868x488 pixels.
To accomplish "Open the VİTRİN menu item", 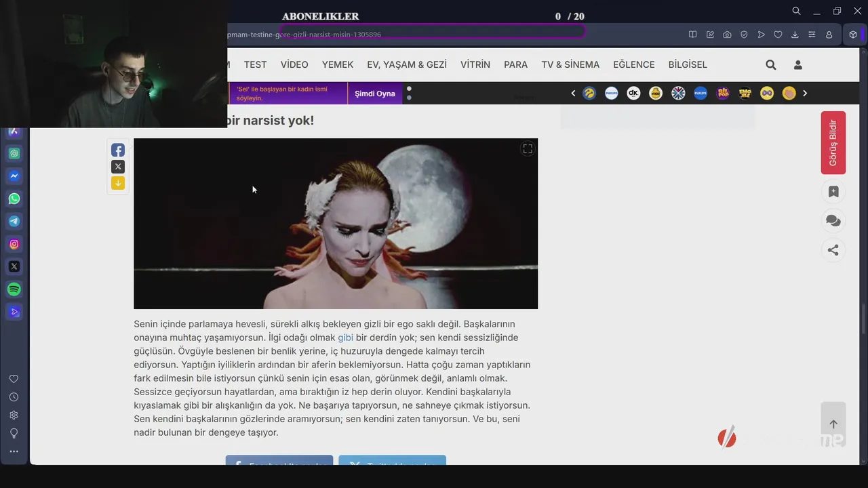I will tap(475, 64).
